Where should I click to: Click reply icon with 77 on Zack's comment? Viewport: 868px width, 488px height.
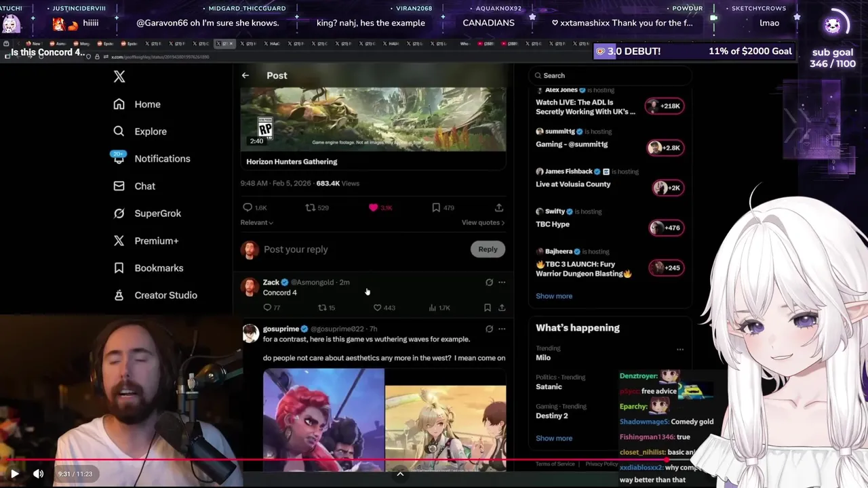[x=267, y=308]
